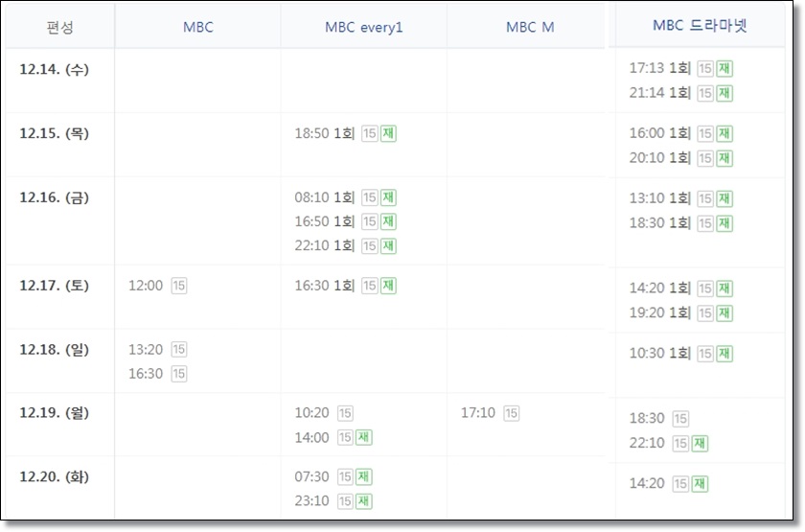Image resolution: width=805 pixels, height=532 pixels.
Task: Click the green 재 rerun badge next to 21:14
Action: (724, 93)
